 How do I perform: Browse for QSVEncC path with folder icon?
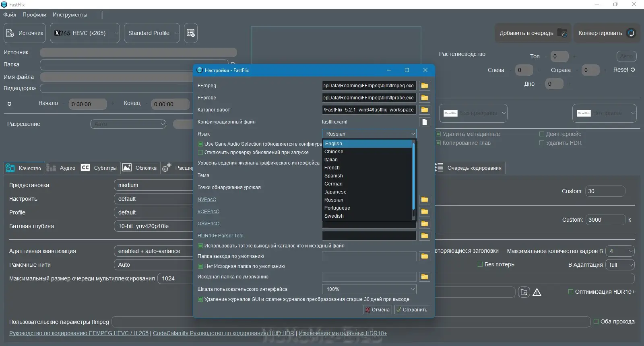pos(424,224)
